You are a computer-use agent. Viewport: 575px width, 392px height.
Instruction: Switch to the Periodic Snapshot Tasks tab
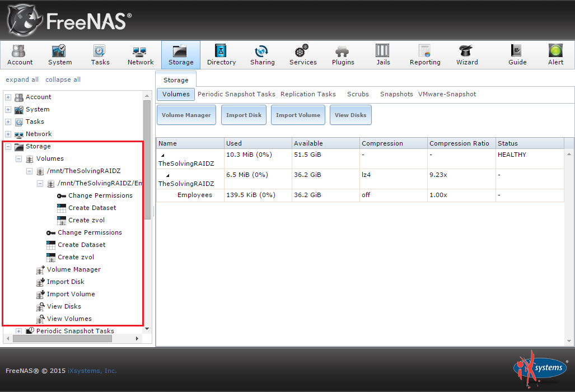click(236, 94)
